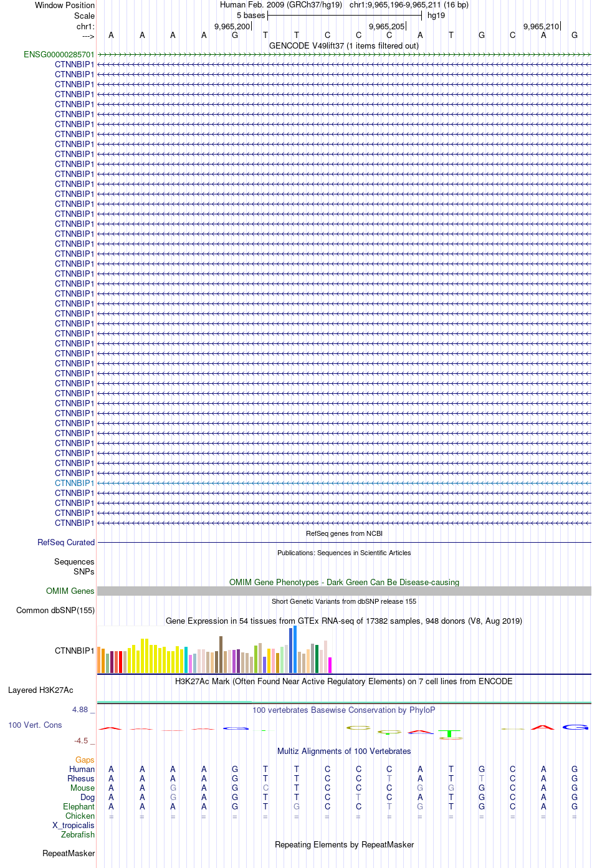Click the Rhesus species label
The height and width of the screenshot is (868, 592).
[81, 779]
